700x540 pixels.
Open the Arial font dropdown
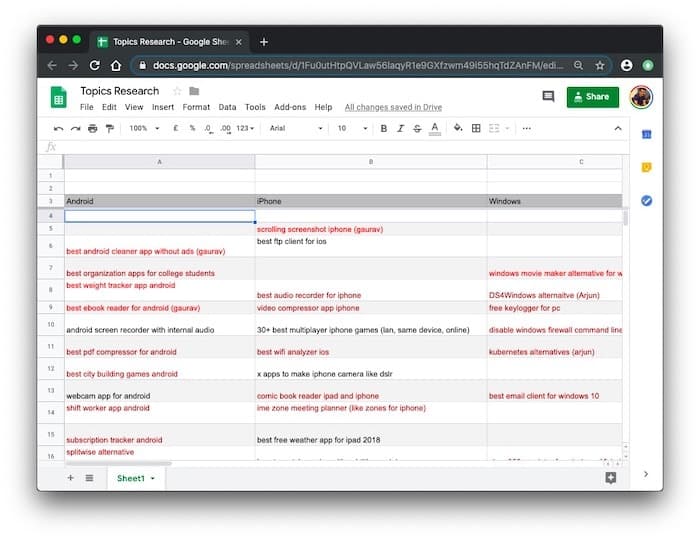pos(296,128)
